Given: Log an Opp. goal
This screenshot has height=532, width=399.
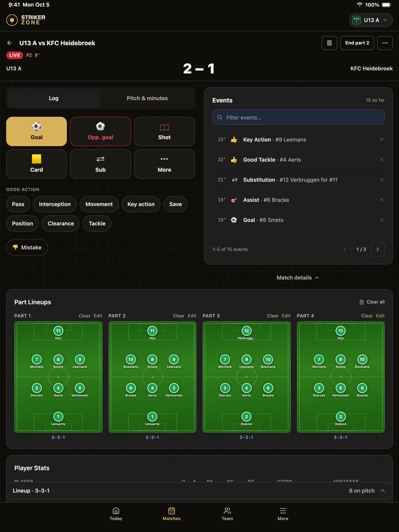Looking at the screenshot, I should click(101, 131).
